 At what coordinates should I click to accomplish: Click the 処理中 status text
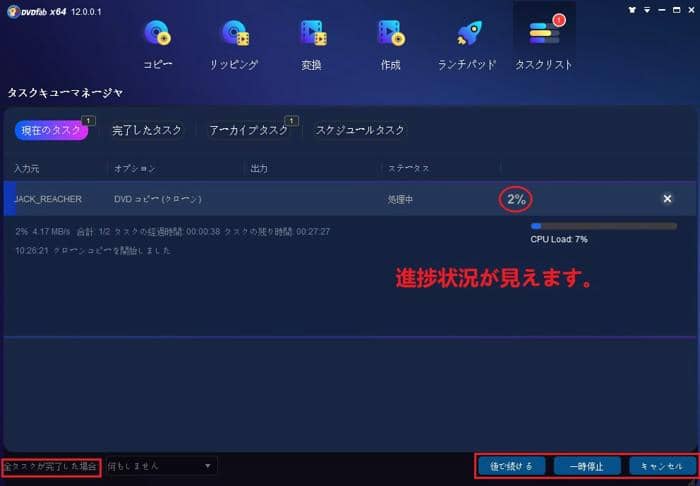[400, 199]
